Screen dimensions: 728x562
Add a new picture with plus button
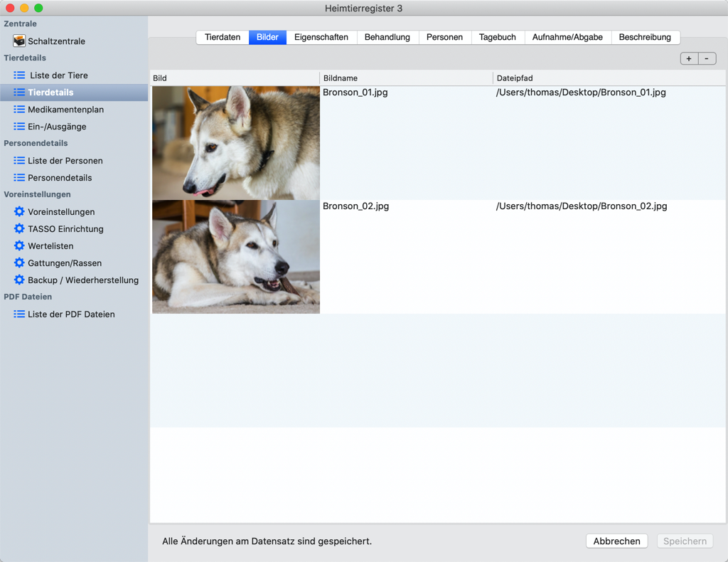click(689, 58)
